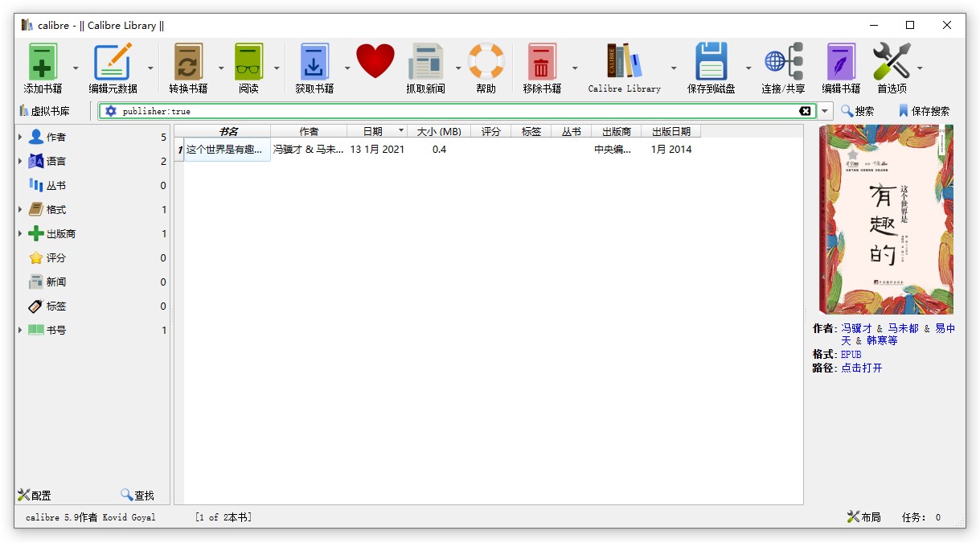The image size is (980, 543).
Task: Open 抓取新闻 (Fetch news) icon
Action: tap(425, 62)
